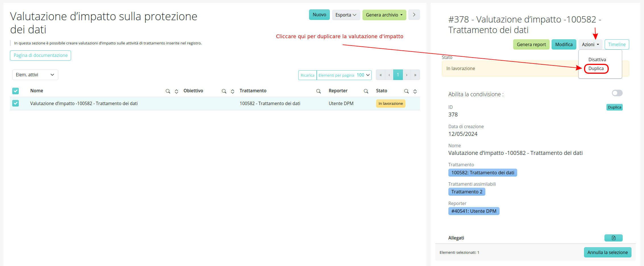Click the Nome column header
This screenshot has width=644, height=266.
(37, 91)
